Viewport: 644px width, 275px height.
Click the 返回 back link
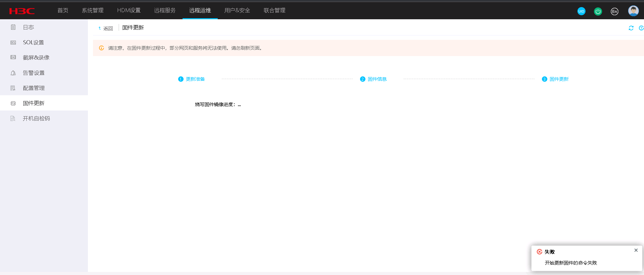[x=105, y=28]
